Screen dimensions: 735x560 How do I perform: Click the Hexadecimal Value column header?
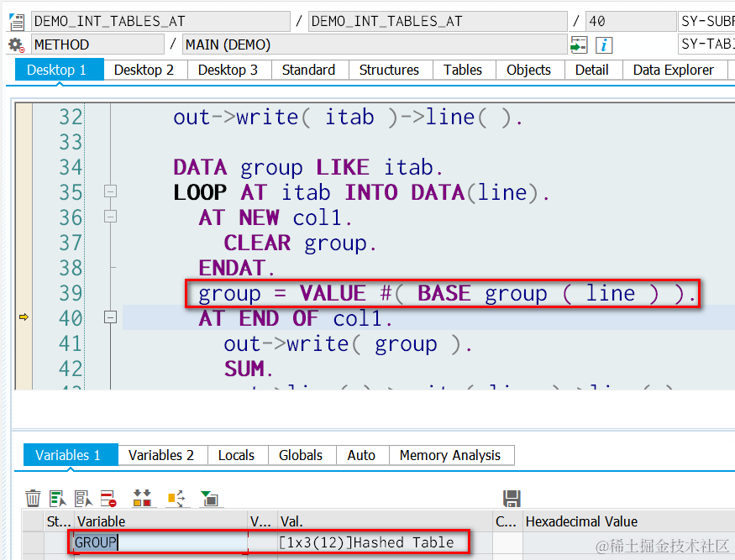(x=628, y=521)
